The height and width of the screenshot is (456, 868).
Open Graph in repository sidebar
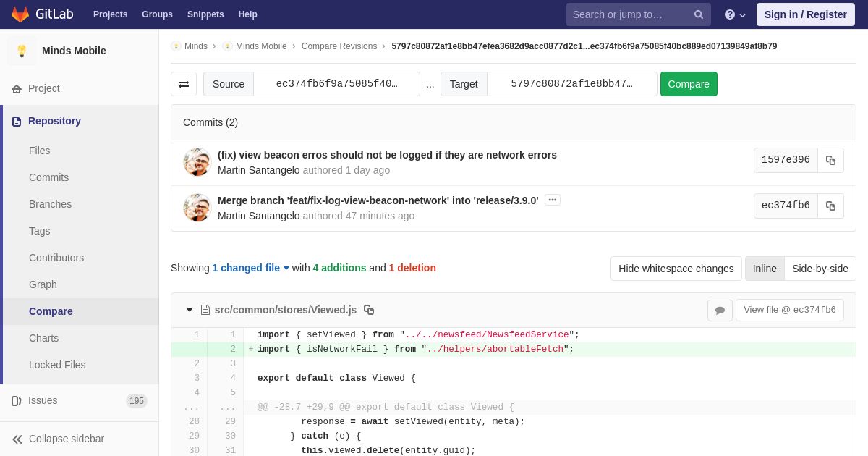click(43, 284)
